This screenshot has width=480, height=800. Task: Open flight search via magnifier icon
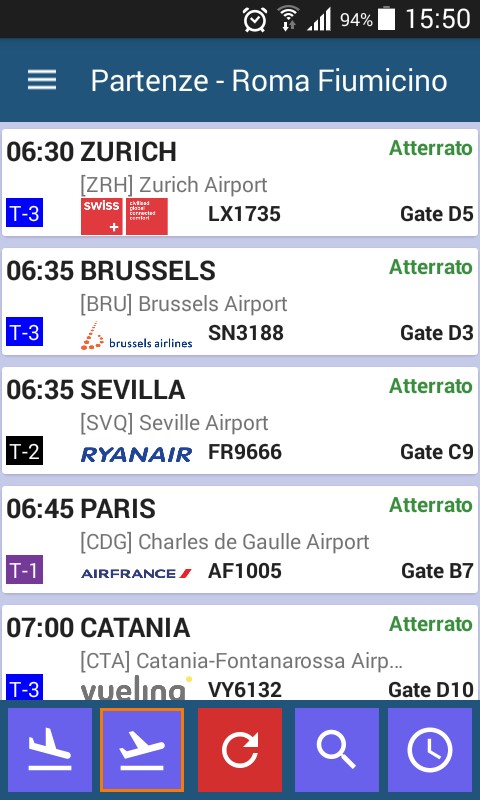click(337, 749)
